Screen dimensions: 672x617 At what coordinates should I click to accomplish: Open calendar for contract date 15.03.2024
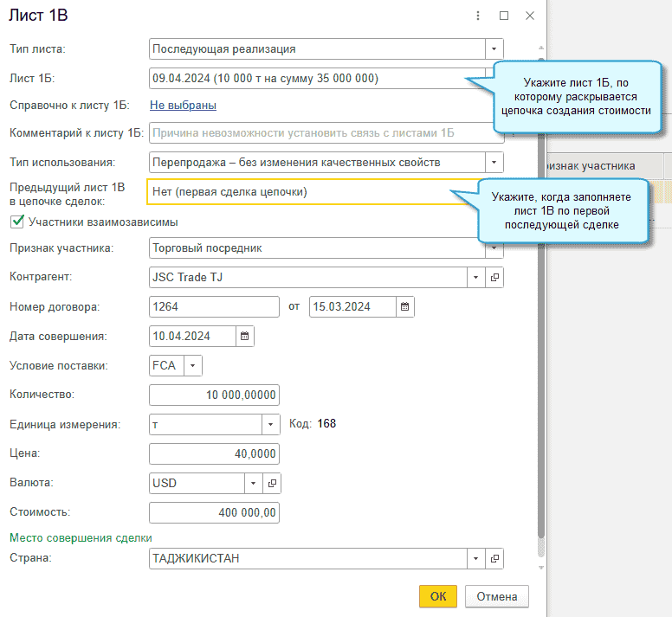click(x=404, y=306)
